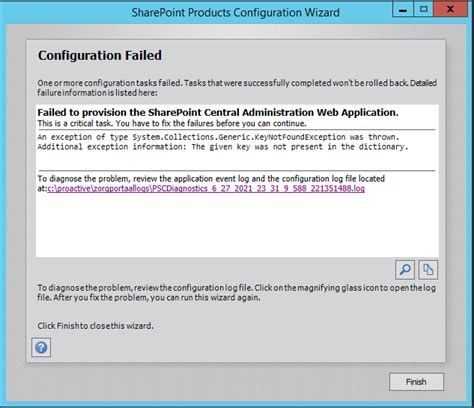
Task: Click empty white space in failure details box
Action: 237,227
